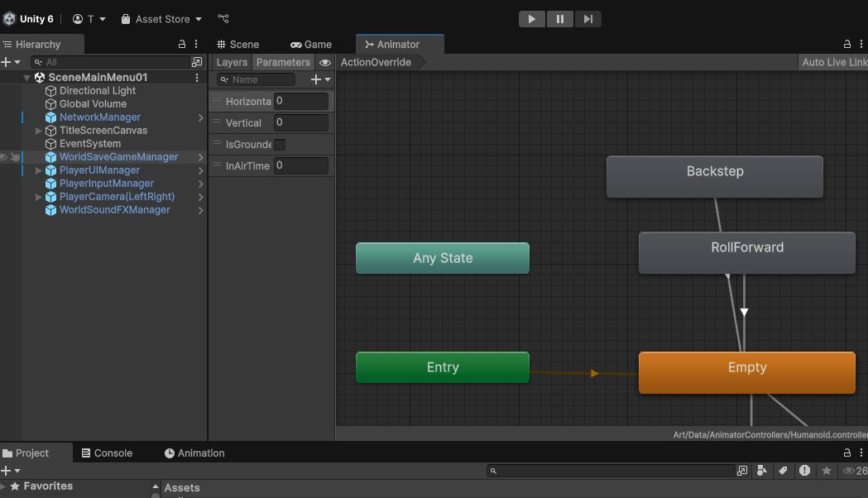Click the Global Volume cube icon
Screen dimensions: 868x498
pyautogui.click(x=51, y=104)
